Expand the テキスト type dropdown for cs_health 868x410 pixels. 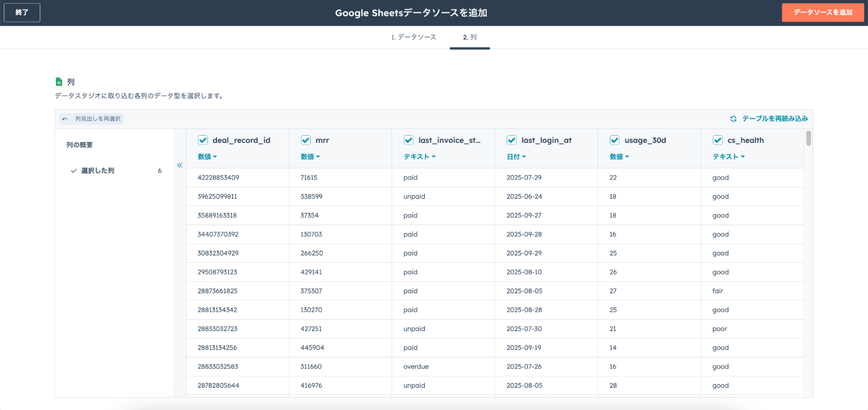[x=728, y=156]
